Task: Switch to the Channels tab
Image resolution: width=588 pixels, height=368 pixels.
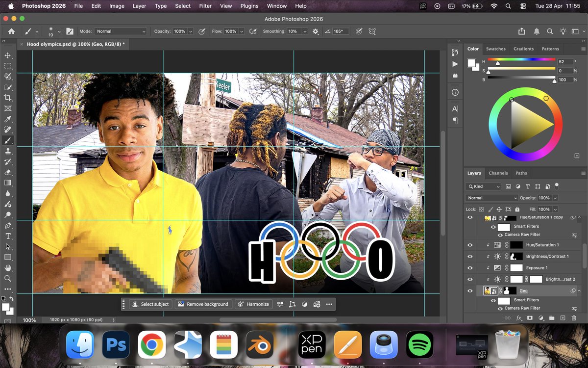Action: pos(498,173)
